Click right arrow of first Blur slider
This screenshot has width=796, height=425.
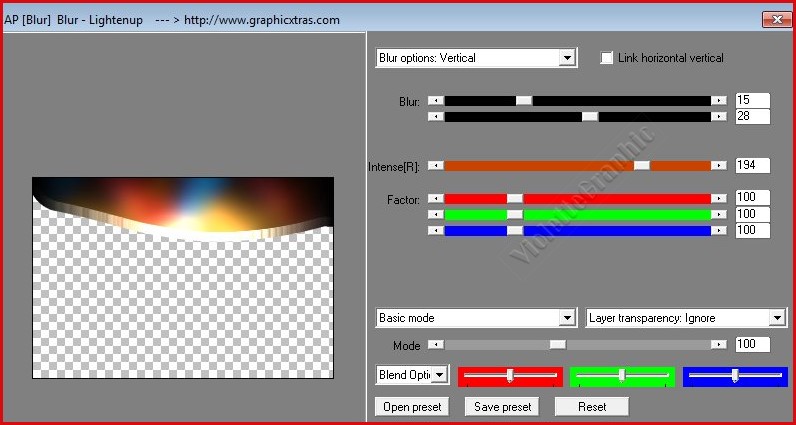(x=718, y=100)
